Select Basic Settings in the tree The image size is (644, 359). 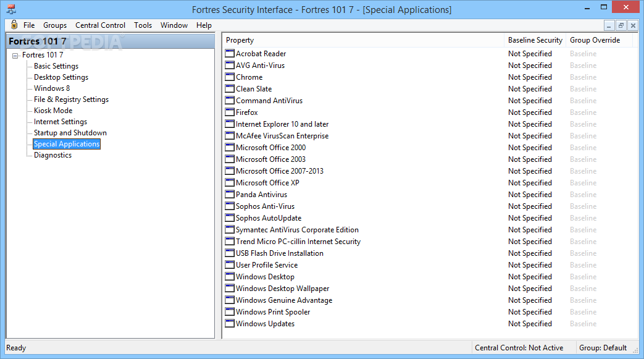pyautogui.click(x=56, y=65)
